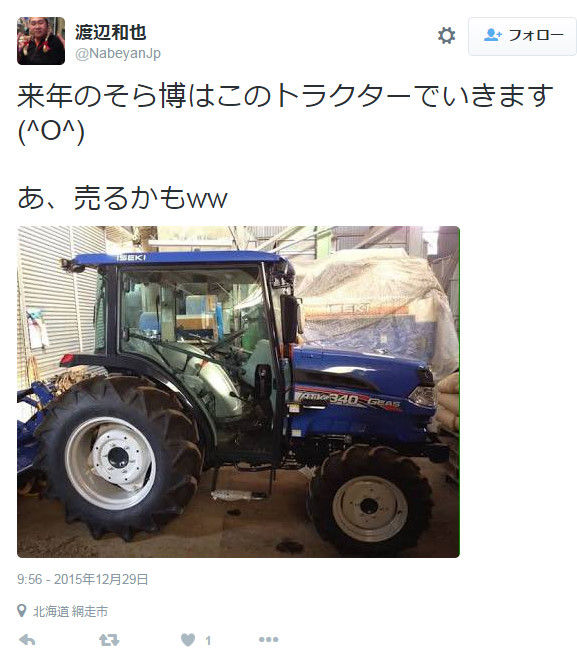Like the tweet with heart icon
577x658 pixels.
click(x=188, y=640)
